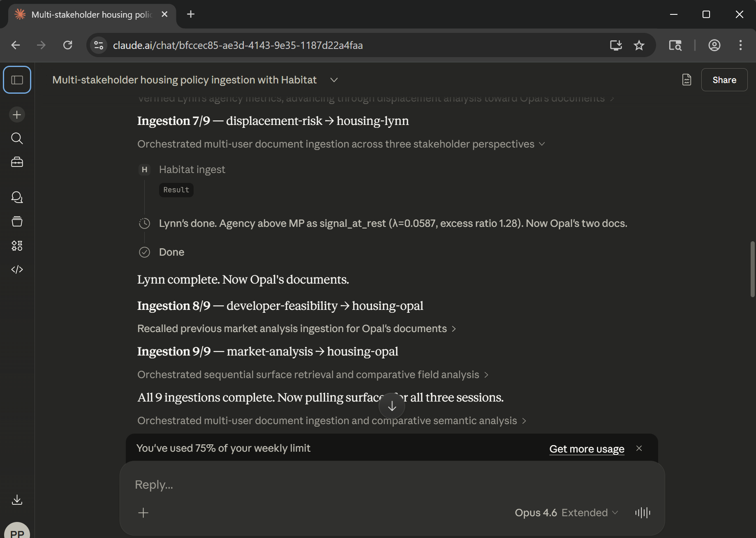Screen dimensions: 756x538
Task: Open the search chats icon
Action: pyautogui.click(x=17, y=139)
